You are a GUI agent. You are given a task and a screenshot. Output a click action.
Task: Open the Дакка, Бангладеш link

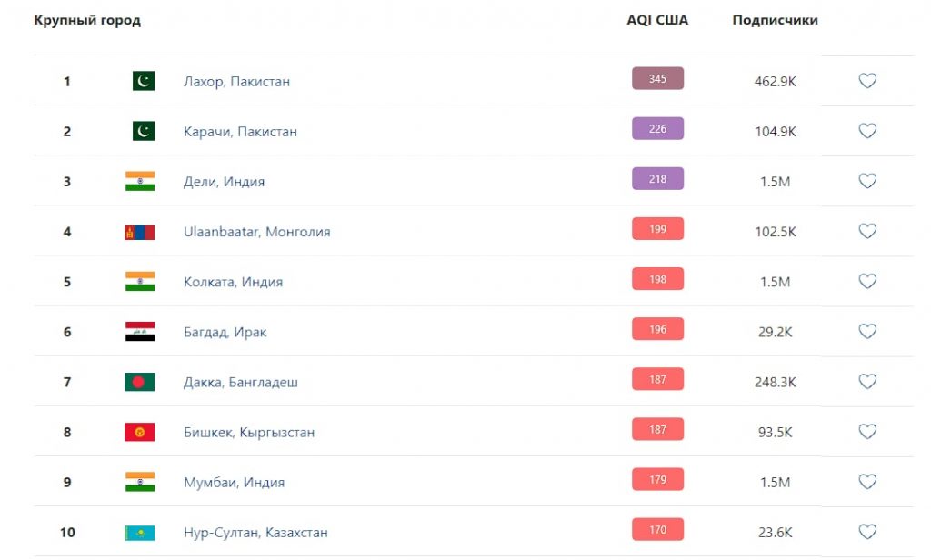pos(240,382)
